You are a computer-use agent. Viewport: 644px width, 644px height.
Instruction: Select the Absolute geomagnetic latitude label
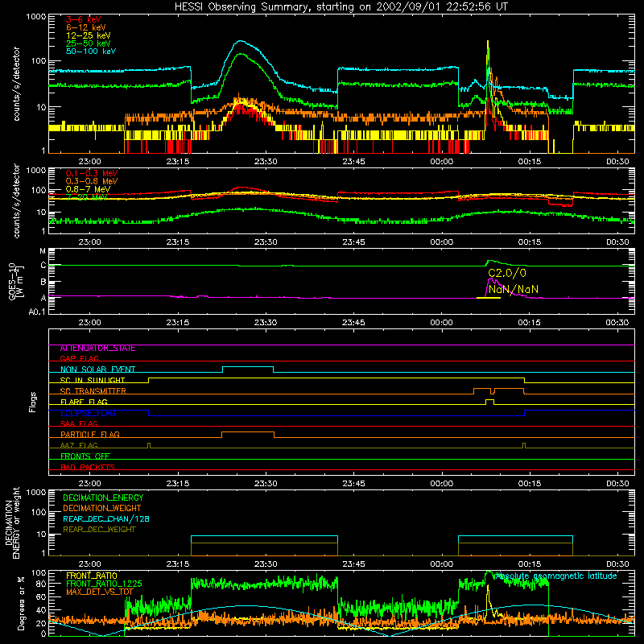pos(556,576)
